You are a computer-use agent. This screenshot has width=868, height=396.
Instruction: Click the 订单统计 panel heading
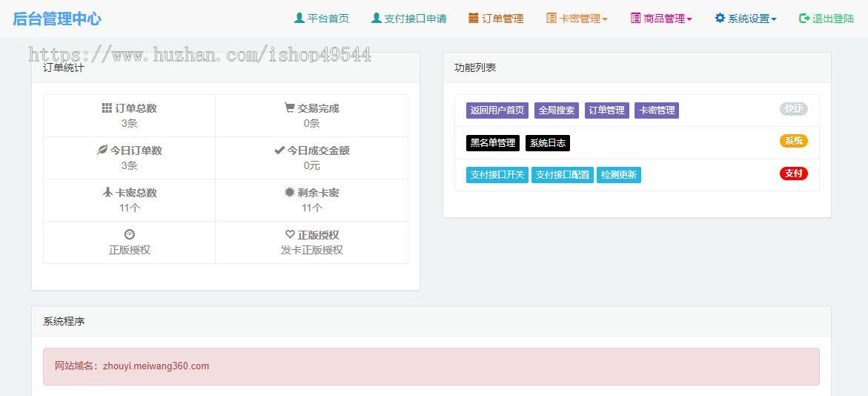(x=64, y=68)
